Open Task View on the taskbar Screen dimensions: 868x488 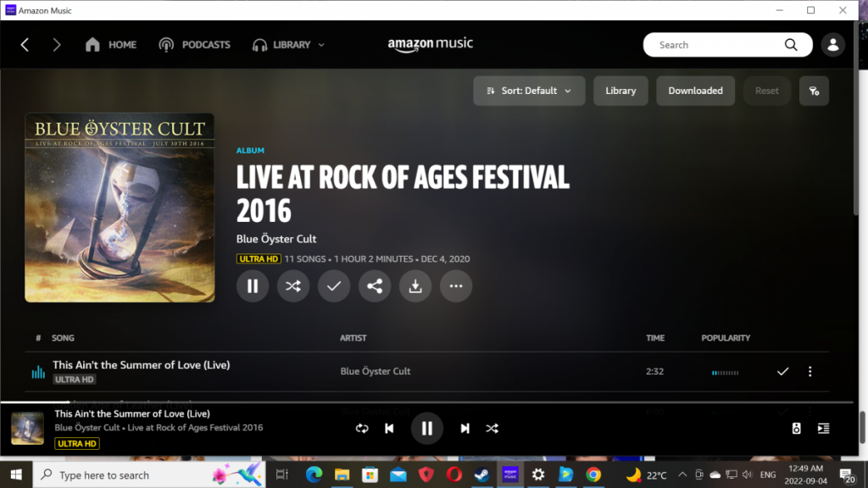tap(282, 474)
